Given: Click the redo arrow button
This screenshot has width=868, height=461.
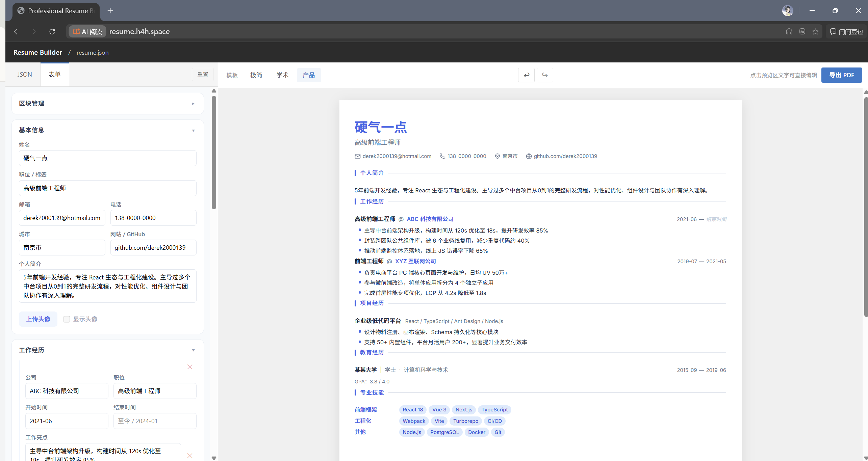Looking at the screenshot, I should tap(545, 75).
